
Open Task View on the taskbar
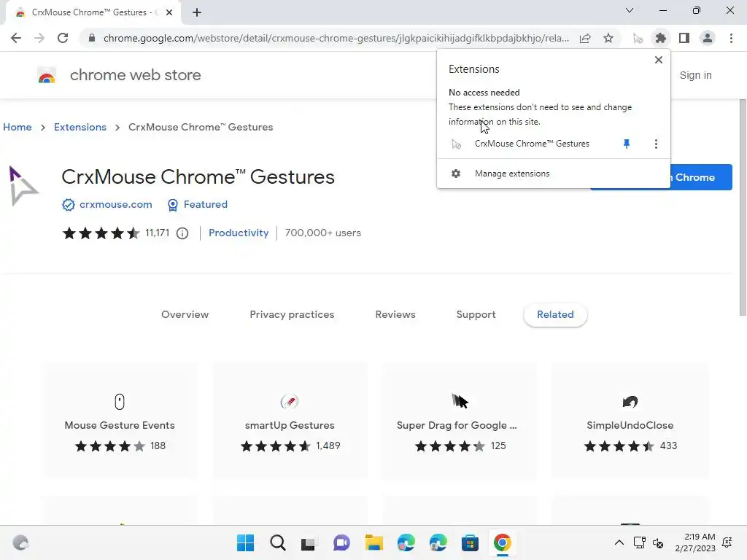[x=309, y=542]
